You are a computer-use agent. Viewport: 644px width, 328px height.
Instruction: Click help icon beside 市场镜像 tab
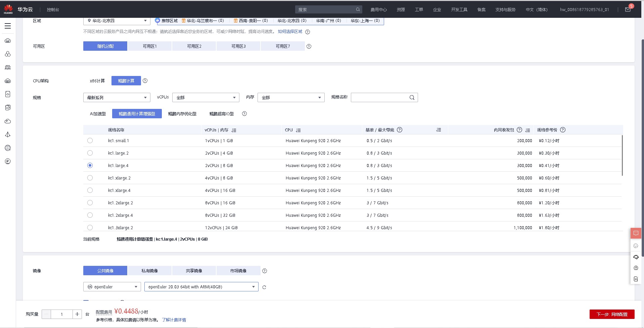[x=265, y=271]
